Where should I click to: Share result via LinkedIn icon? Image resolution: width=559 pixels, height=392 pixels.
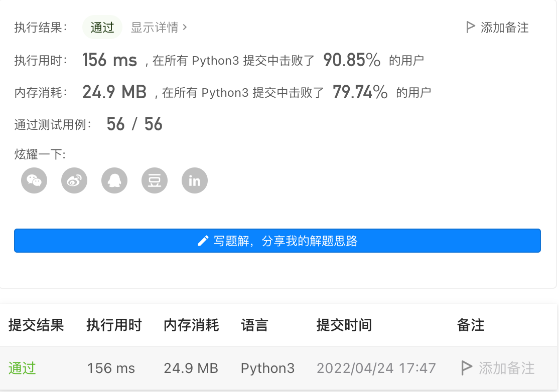[x=195, y=180]
